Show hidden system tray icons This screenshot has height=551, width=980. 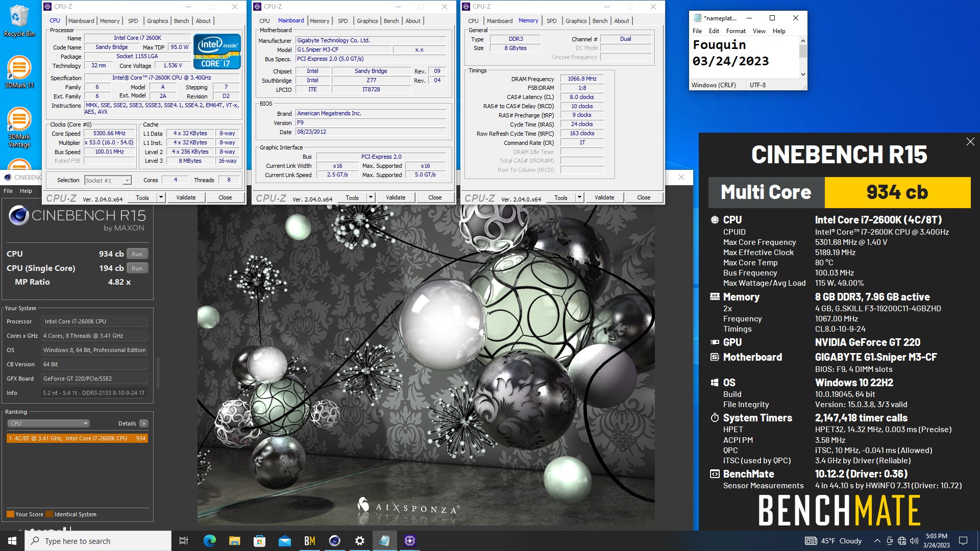click(x=877, y=541)
